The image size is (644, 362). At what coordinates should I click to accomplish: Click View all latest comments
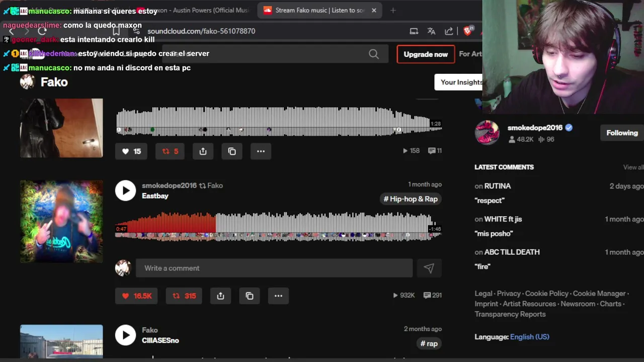tap(633, 167)
